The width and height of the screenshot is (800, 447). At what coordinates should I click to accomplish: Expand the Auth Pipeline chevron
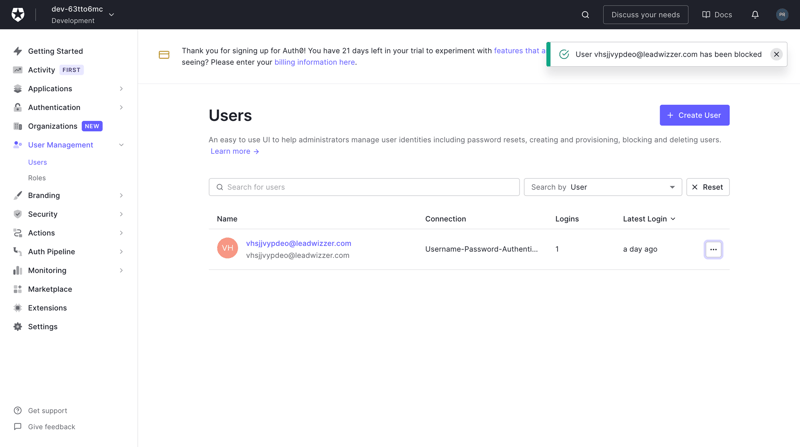(x=121, y=252)
